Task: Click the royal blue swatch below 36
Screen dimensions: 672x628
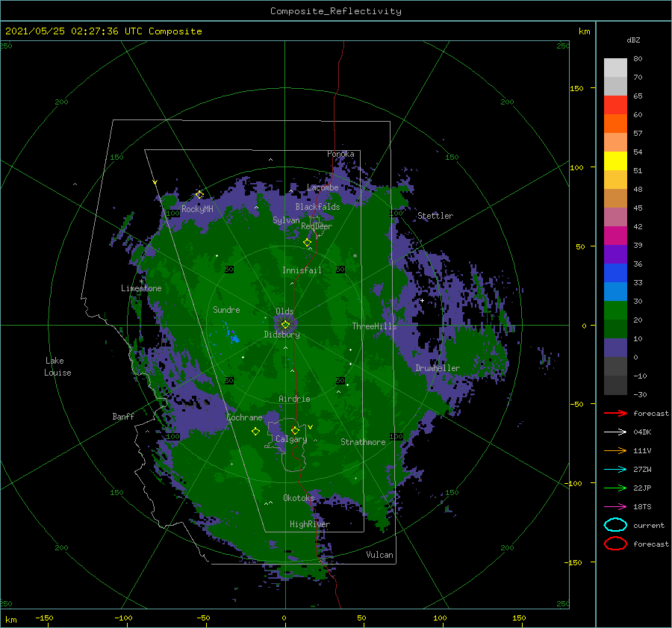Action: [615, 273]
